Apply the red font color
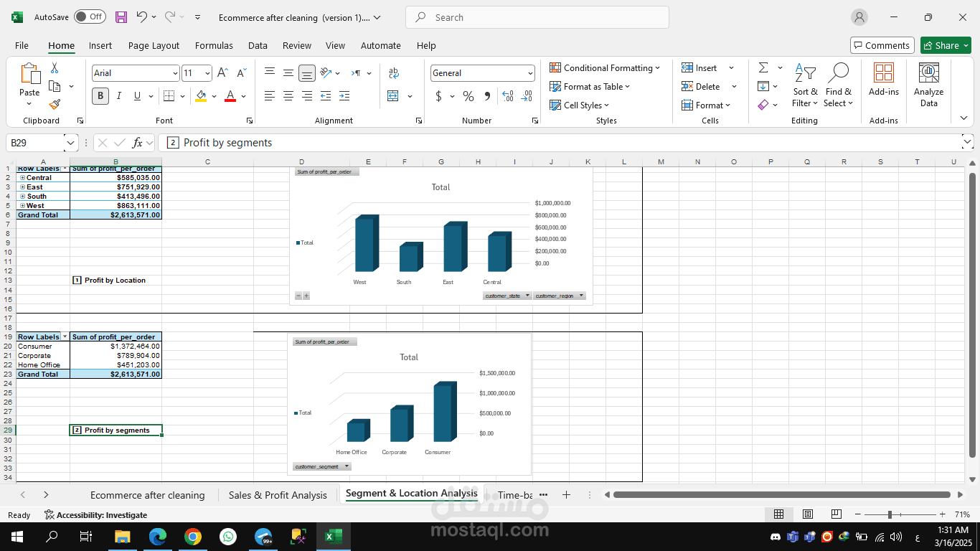This screenshot has height=551, width=980. click(230, 96)
